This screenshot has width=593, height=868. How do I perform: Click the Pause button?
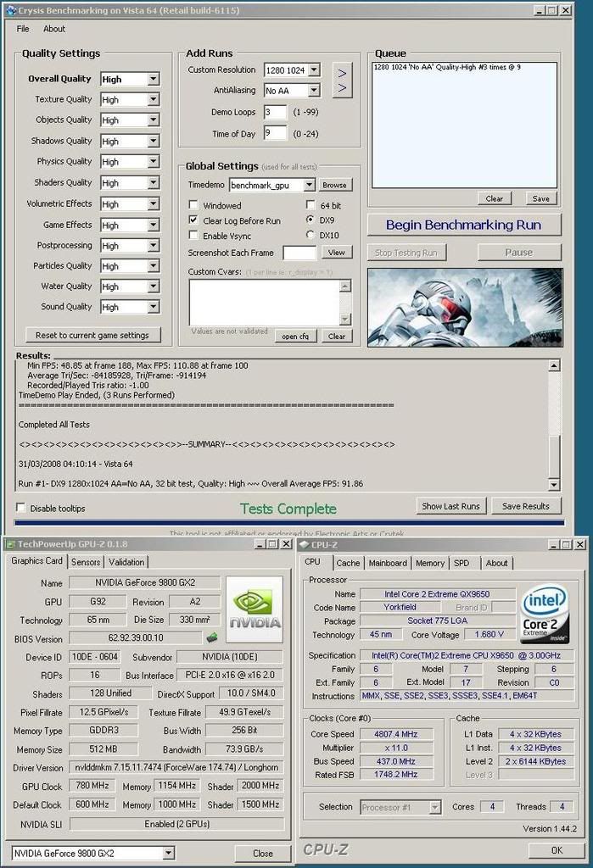519,253
